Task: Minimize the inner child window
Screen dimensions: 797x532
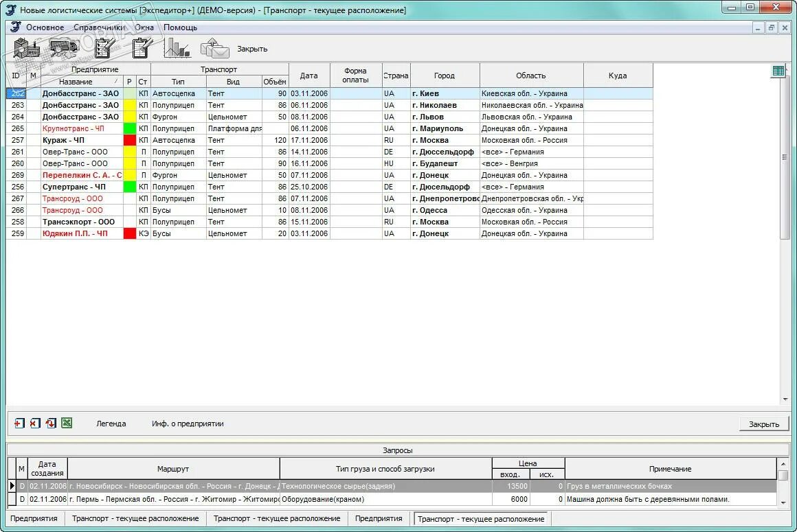Action: click(758, 27)
